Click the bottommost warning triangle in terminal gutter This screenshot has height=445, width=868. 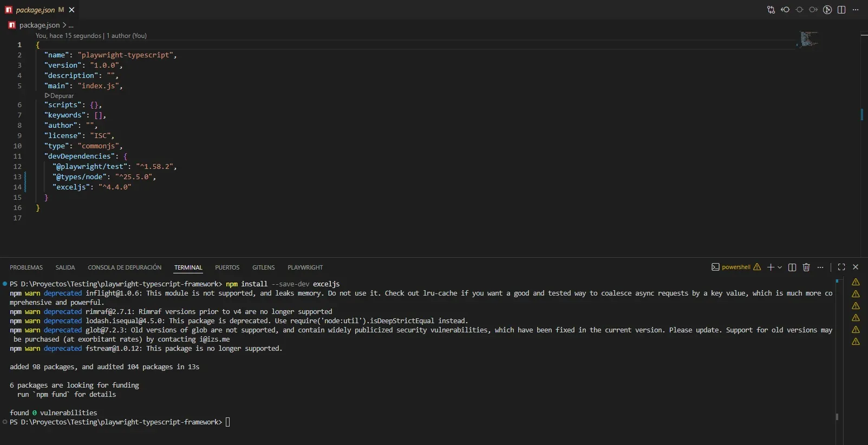(856, 342)
